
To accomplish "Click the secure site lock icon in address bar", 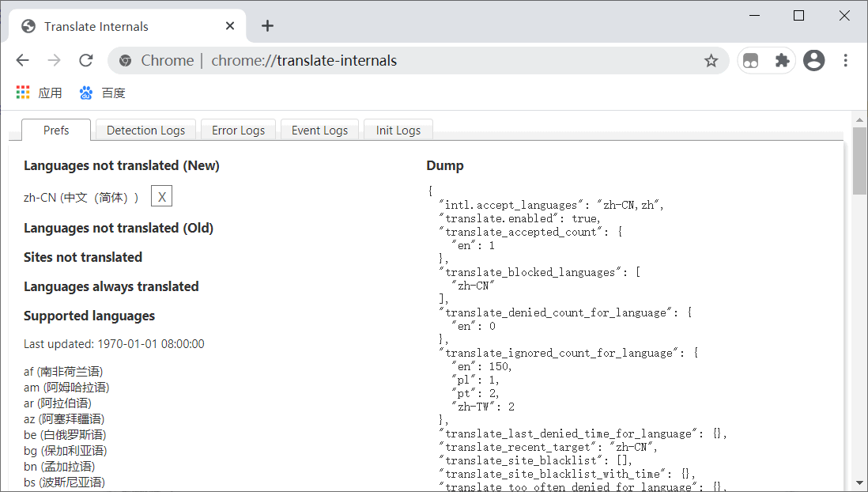I will (x=125, y=60).
